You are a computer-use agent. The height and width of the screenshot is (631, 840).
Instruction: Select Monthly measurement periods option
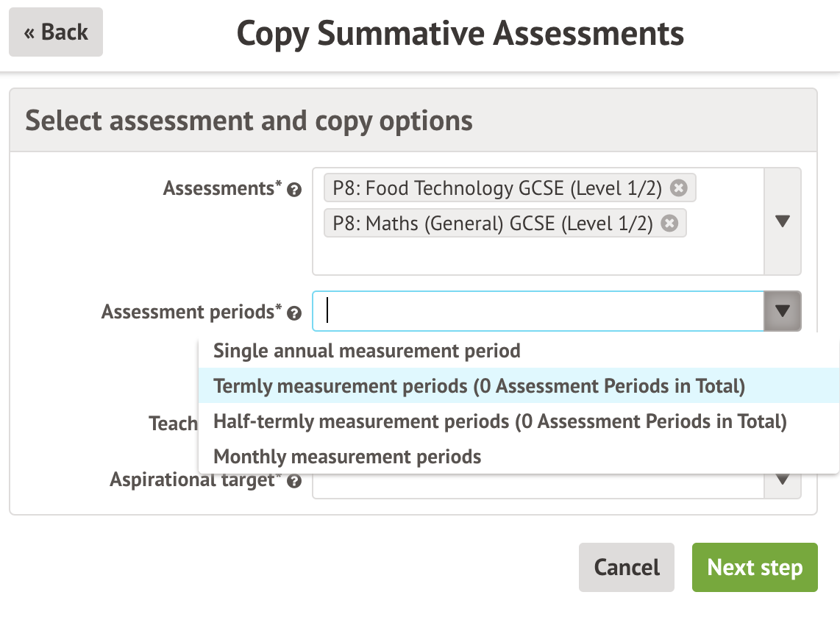pos(347,457)
